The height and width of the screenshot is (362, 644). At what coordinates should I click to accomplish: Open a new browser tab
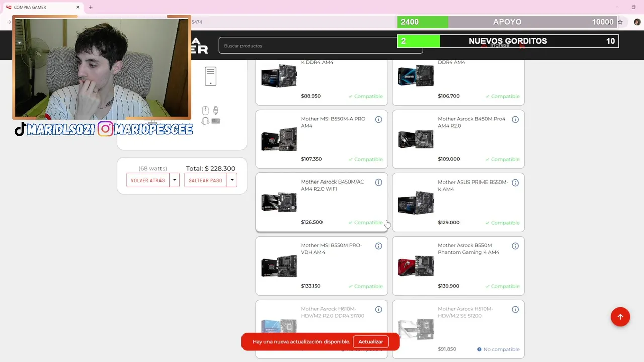pyautogui.click(x=91, y=7)
